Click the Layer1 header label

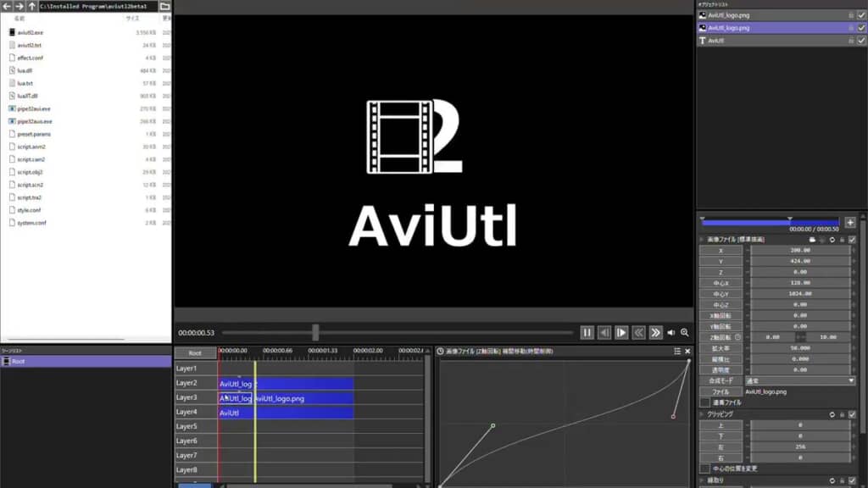coord(186,369)
